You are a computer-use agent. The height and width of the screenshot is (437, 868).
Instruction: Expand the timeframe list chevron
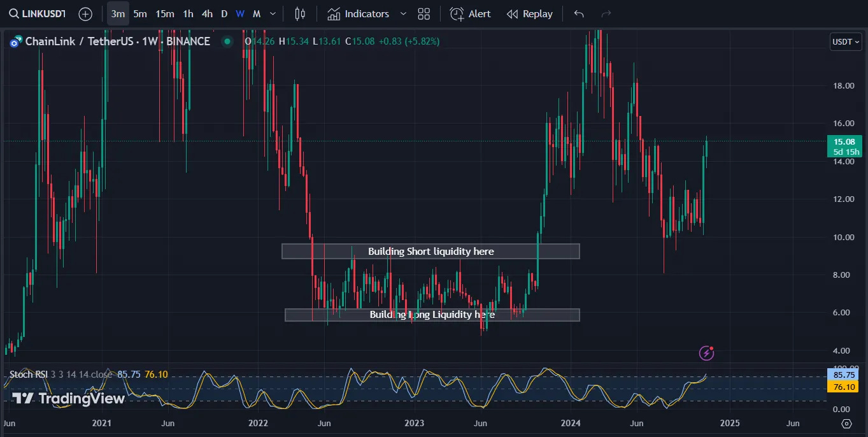[x=273, y=13]
